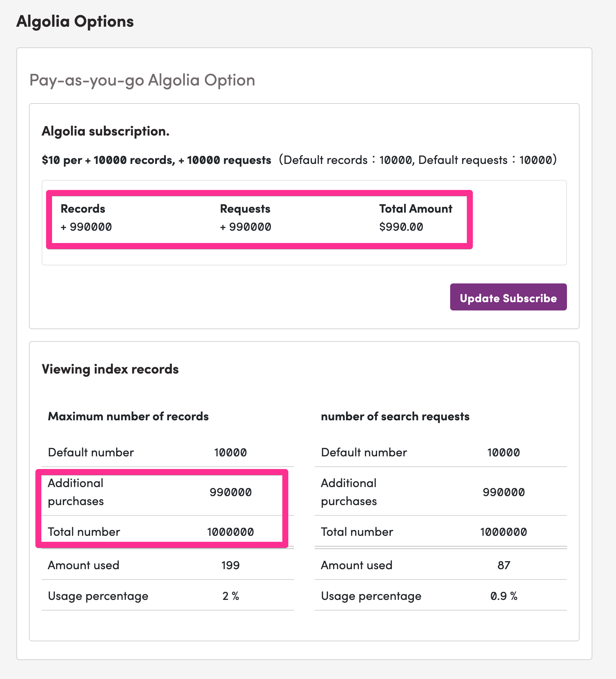This screenshot has height=679, width=616.
Task: Select Total number 1000000 in the search requests table
Action: coord(440,532)
